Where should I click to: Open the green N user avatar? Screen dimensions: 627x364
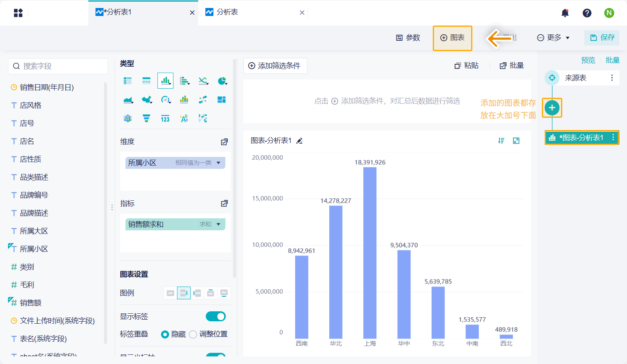(609, 13)
